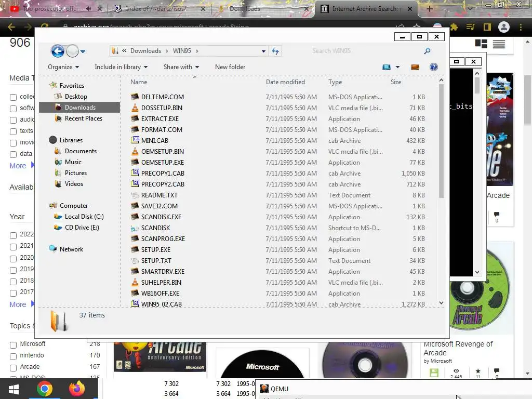Select PRECOPY1.CAB file

click(x=163, y=173)
